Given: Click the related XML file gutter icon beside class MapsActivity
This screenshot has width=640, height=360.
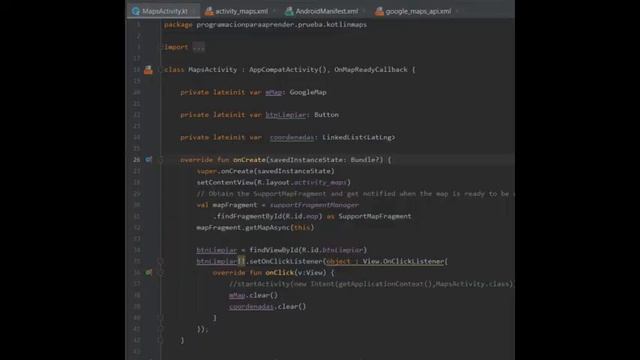Looking at the screenshot, I should (148, 70).
